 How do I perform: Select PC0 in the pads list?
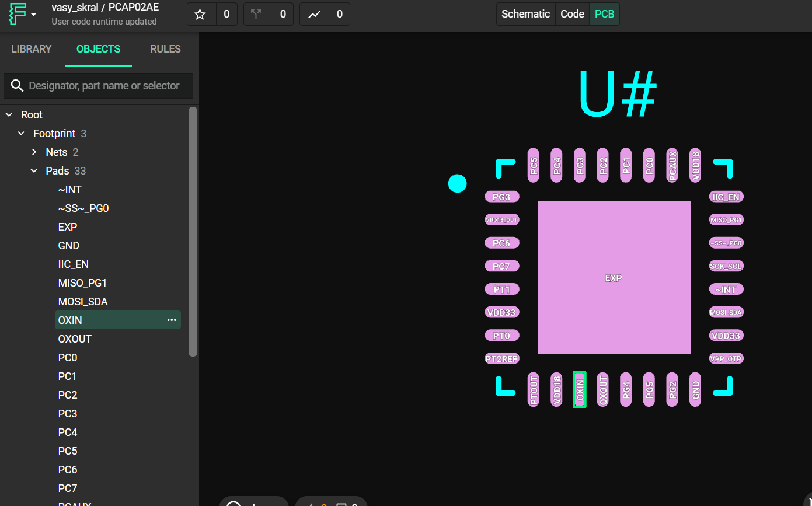(68, 358)
